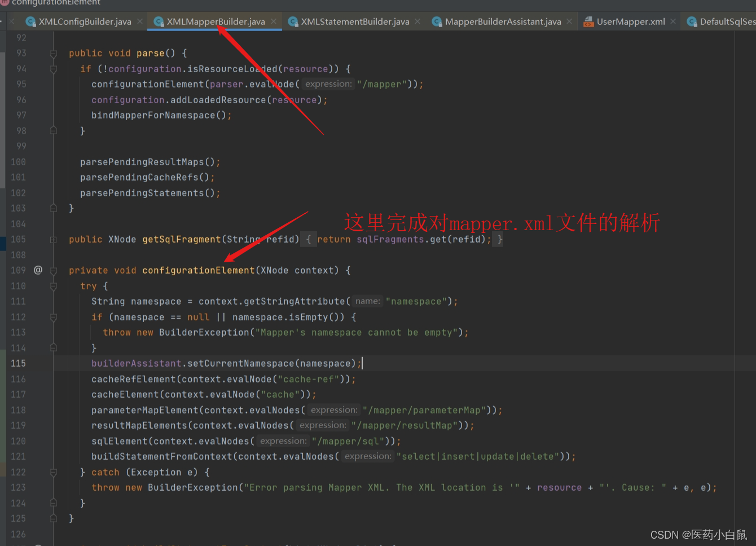The height and width of the screenshot is (546, 756).
Task: Click the fold end marker on line 98
Action: pyautogui.click(x=54, y=131)
